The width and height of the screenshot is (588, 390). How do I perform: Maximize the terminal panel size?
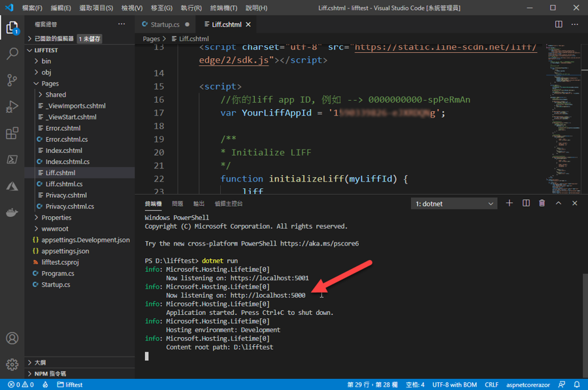coord(559,203)
